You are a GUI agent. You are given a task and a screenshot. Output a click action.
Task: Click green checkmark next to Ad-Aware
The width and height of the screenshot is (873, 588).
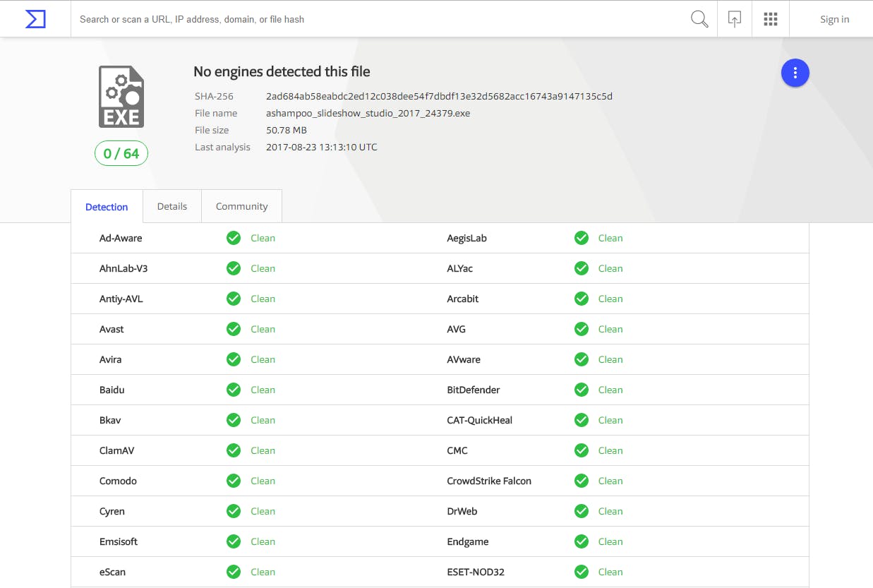click(x=234, y=238)
